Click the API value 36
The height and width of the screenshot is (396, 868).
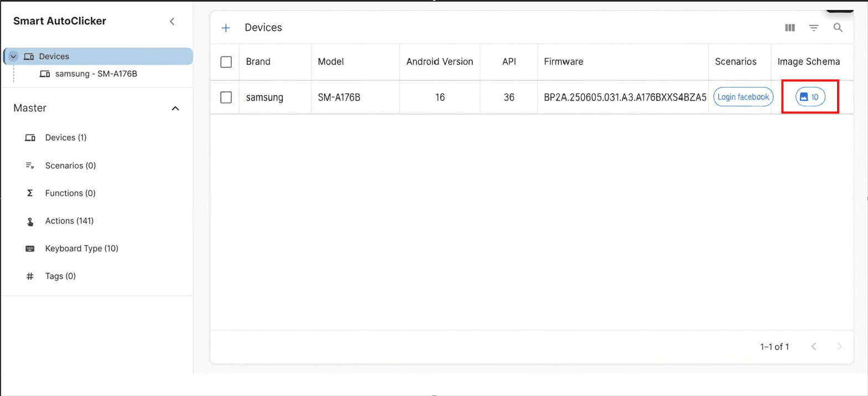pyautogui.click(x=509, y=97)
